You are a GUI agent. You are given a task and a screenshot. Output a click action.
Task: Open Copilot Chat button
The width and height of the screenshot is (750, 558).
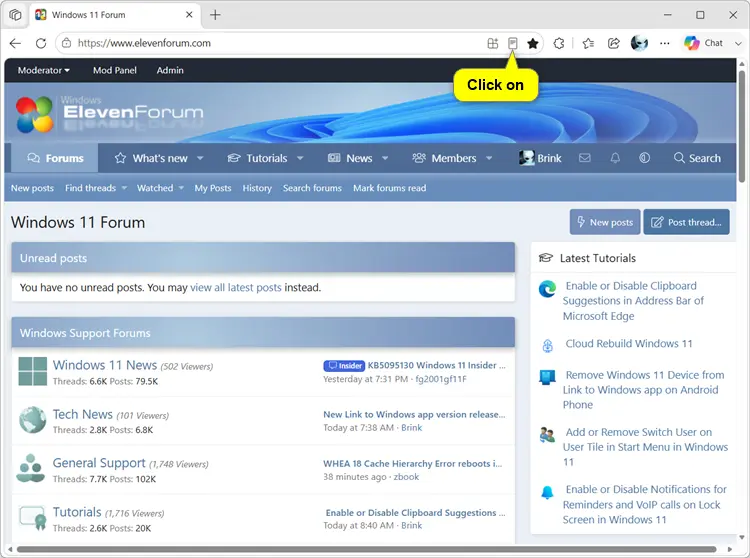[703, 43]
